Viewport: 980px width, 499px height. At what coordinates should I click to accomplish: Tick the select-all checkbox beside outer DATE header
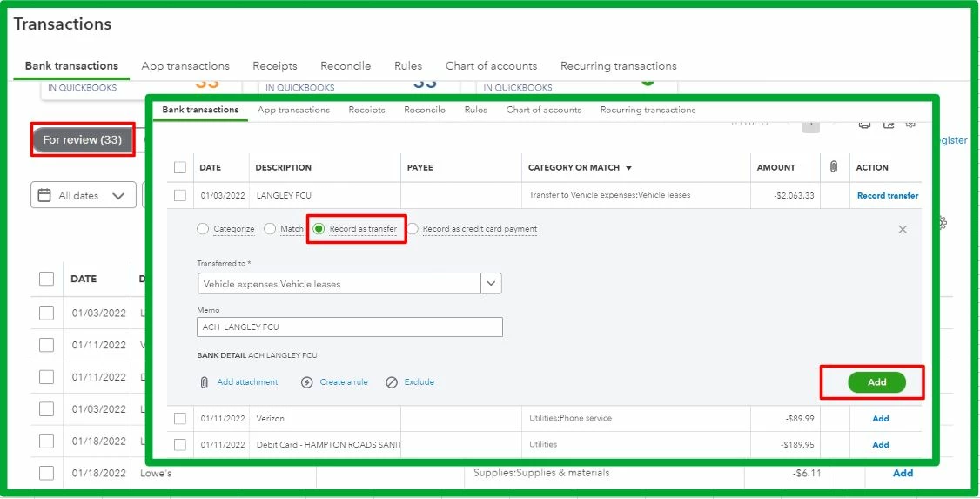click(x=46, y=279)
